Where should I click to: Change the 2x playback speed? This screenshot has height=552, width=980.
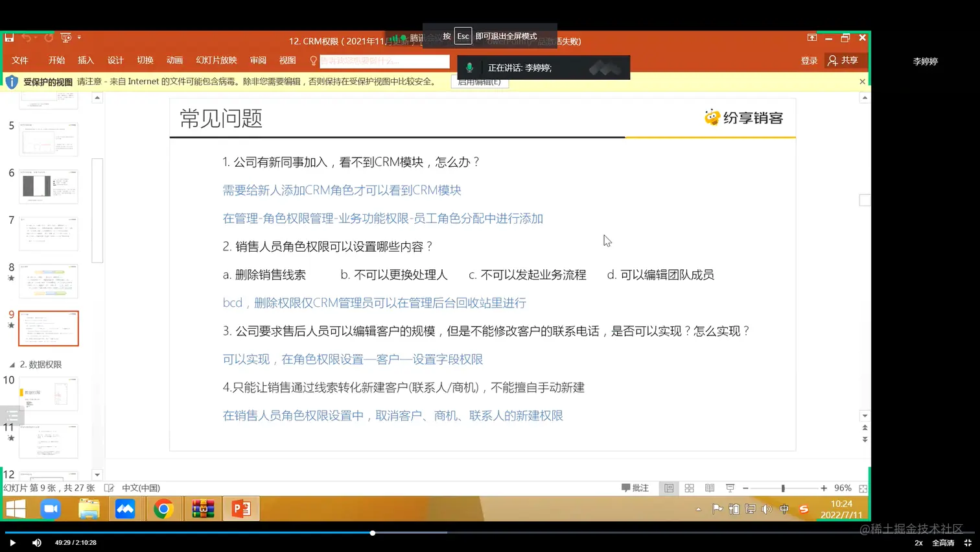(918, 543)
